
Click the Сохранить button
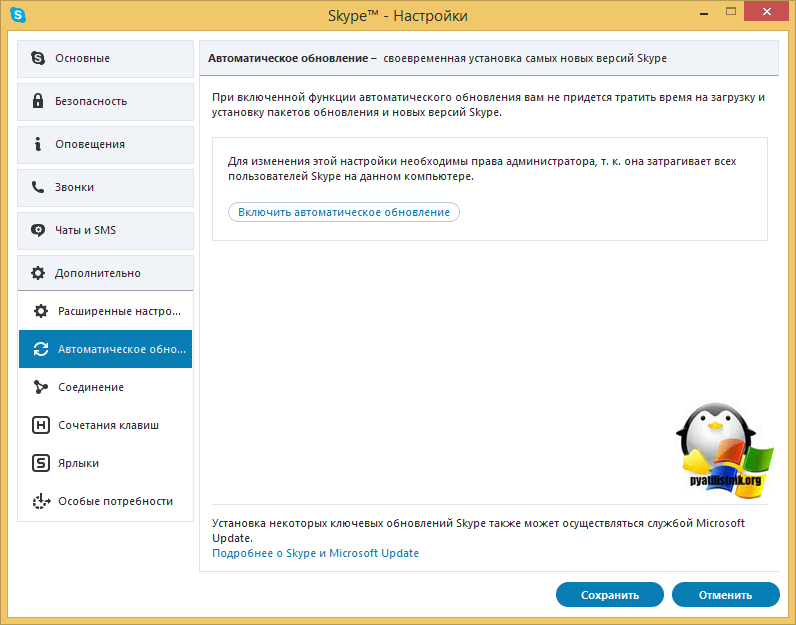[610, 595]
